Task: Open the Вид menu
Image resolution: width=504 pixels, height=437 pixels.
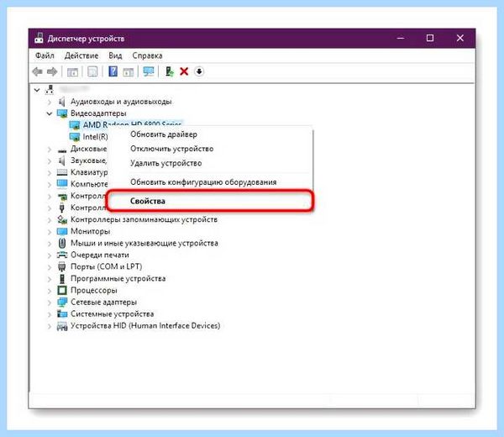Action: click(x=115, y=55)
